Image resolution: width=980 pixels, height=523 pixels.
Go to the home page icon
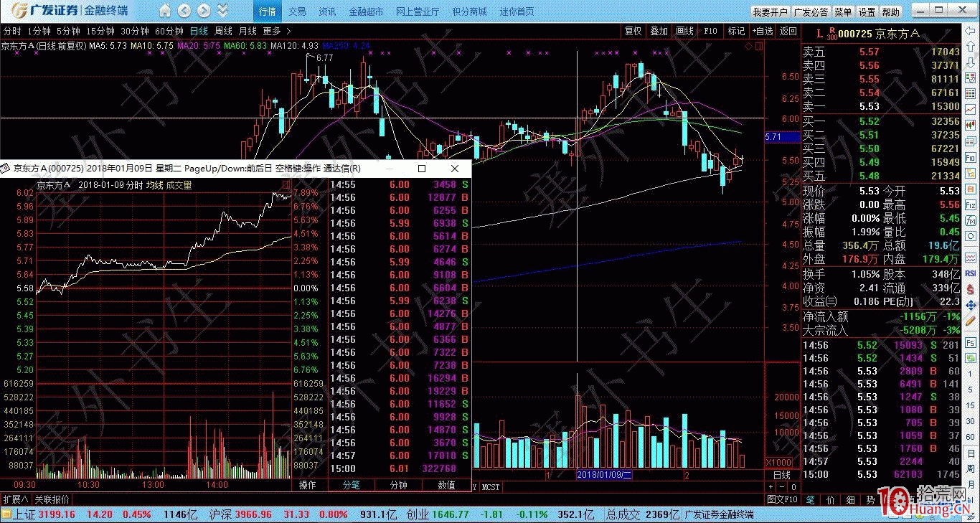(165, 11)
